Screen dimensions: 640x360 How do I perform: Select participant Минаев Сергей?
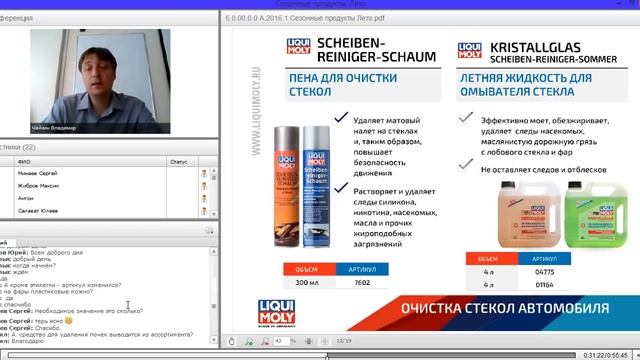(38, 173)
